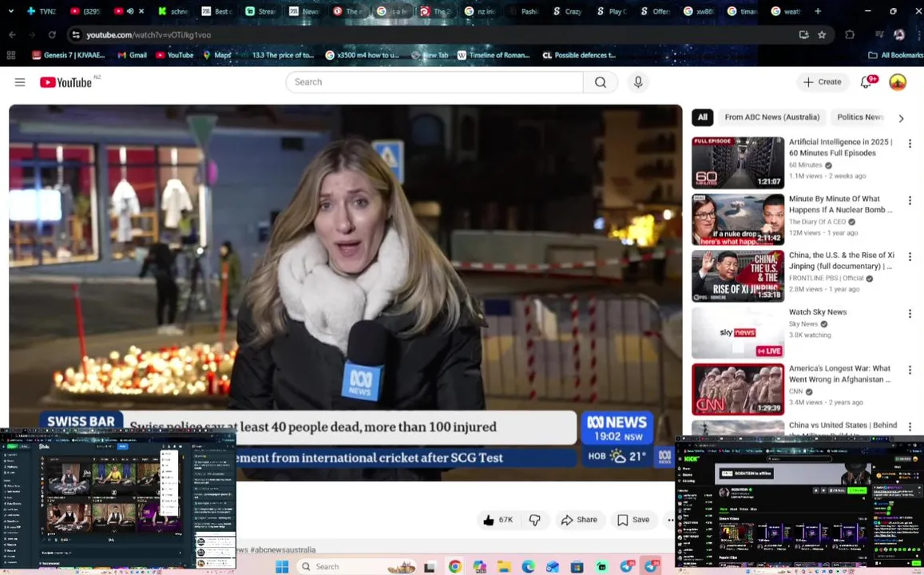The height and width of the screenshot is (575, 924).
Task: Click the YouTube logo to go home
Action: [66, 82]
